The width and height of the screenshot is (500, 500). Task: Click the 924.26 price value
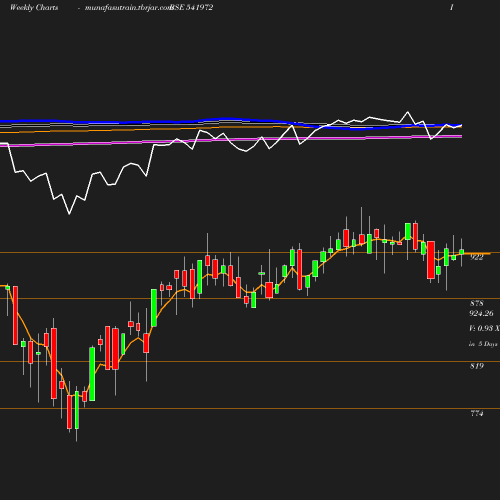click(481, 313)
